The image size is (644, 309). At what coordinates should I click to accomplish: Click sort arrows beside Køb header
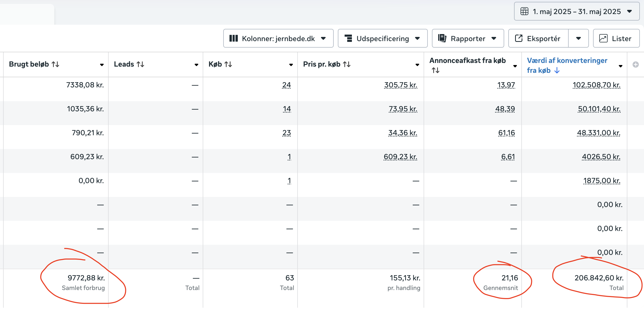click(228, 64)
